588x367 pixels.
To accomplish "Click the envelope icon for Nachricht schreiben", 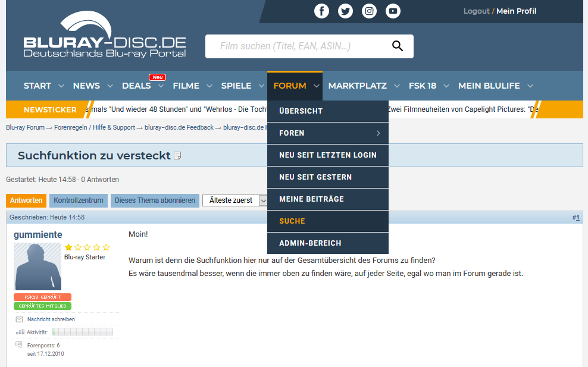I will click(x=20, y=319).
